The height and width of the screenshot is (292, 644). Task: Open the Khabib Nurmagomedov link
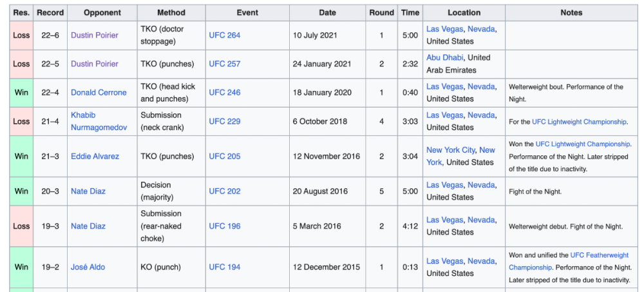coord(99,121)
